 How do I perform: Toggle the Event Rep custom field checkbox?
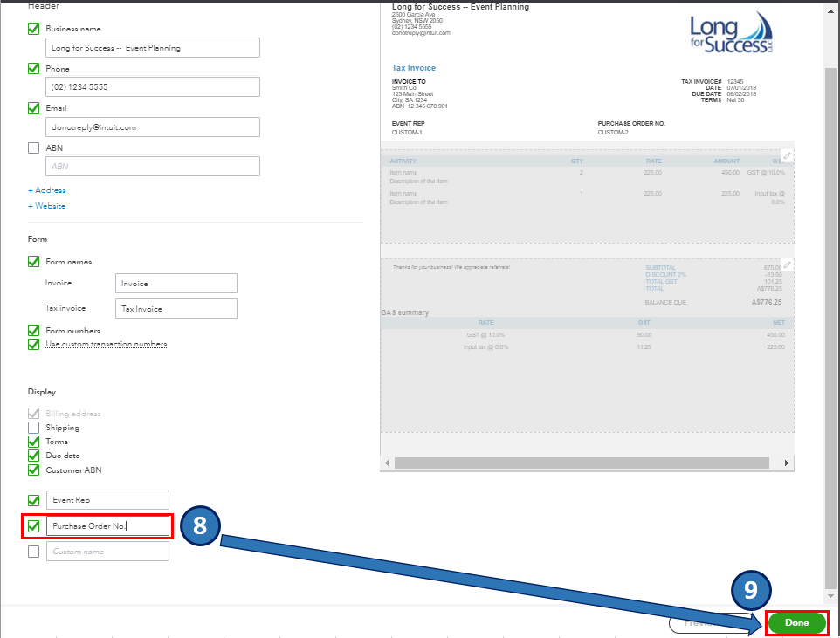point(34,500)
